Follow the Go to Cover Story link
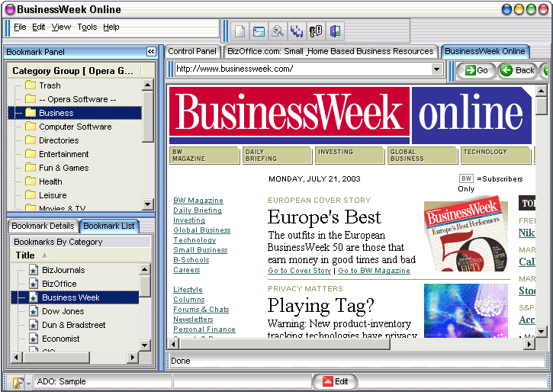553x392 pixels. pyautogui.click(x=300, y=271)
